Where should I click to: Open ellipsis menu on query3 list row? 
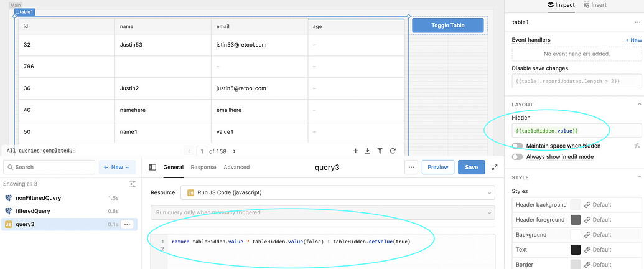tap(128, 224)
